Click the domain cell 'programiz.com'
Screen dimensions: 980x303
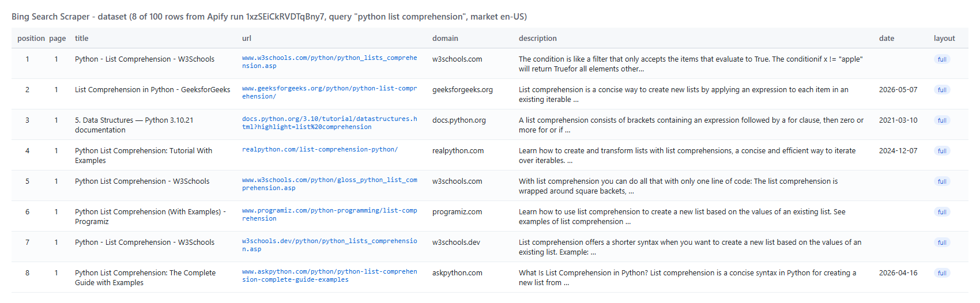457,212
